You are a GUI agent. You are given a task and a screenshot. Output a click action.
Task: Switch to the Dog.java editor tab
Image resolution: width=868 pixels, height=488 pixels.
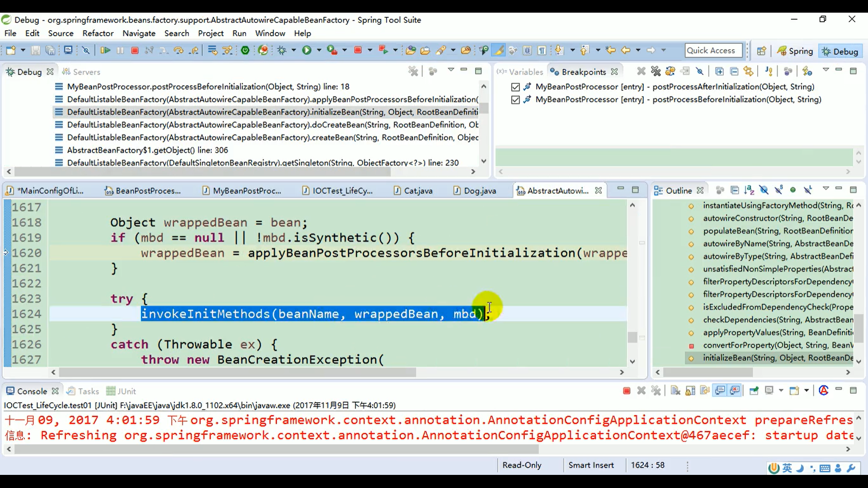click(479, 191)
